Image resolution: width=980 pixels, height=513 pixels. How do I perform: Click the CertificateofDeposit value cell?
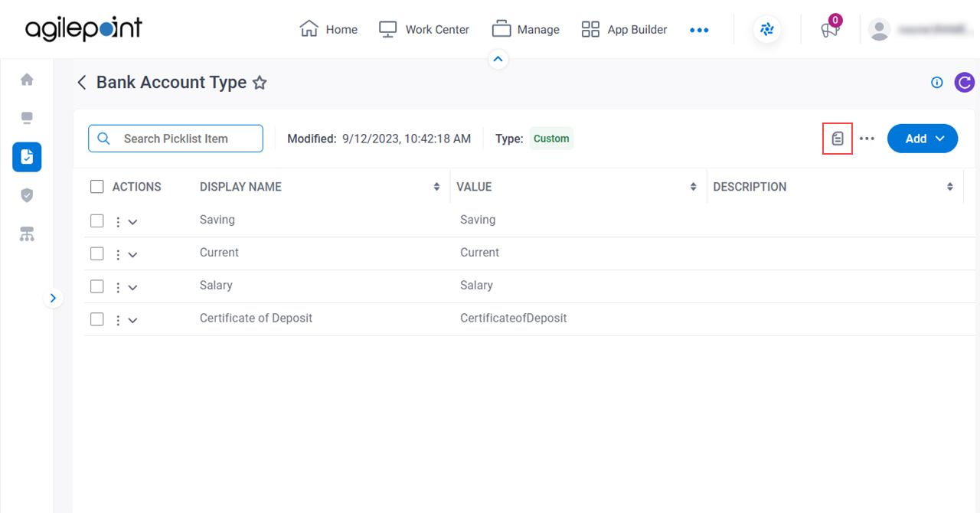pyautogui.click(x=513, y=318)
